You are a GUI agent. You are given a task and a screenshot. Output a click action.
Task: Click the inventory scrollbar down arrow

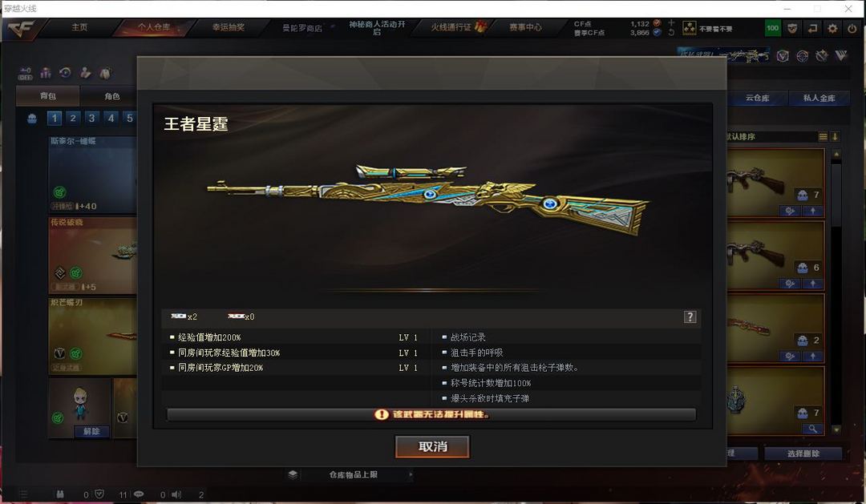pos(836,429)
